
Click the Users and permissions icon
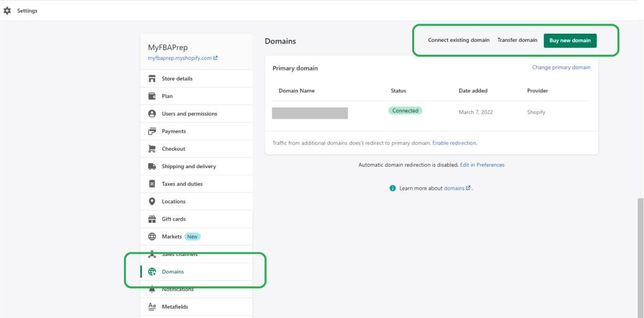pyautogui.click(x=152, y=114)
